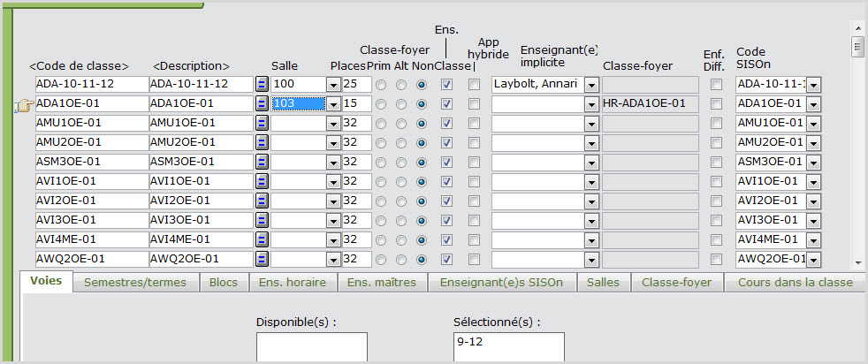
Task: Open the blue details icon for AVI1OE-01
Action: click(x=262, y=181)
